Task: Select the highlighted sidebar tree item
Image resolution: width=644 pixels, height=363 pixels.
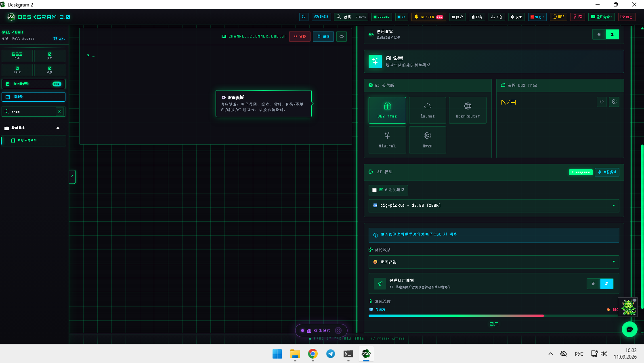Action: (34, 141)
